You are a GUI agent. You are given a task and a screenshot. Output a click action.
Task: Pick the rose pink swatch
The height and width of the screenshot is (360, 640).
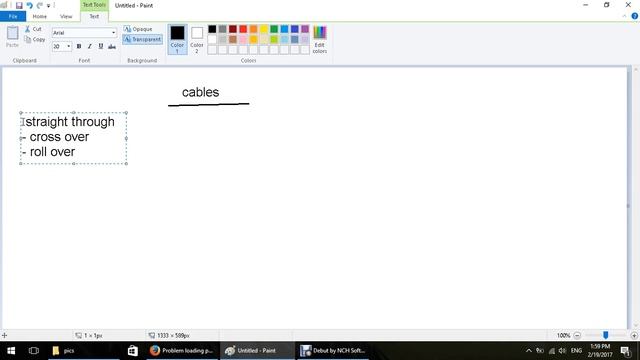pos(243,40)
